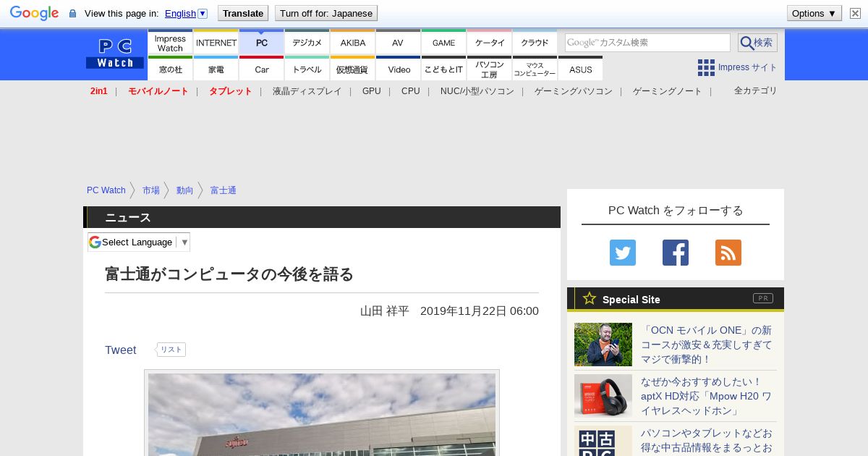868x456 pixels.
Task: Open the Impress Watch tab
Action: (x=170, y=43)
